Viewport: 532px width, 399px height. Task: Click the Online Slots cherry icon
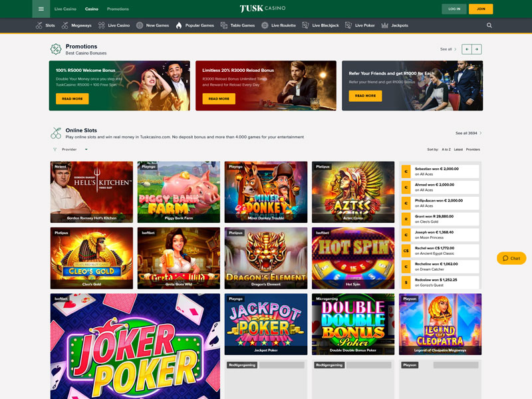click(56, 133)
